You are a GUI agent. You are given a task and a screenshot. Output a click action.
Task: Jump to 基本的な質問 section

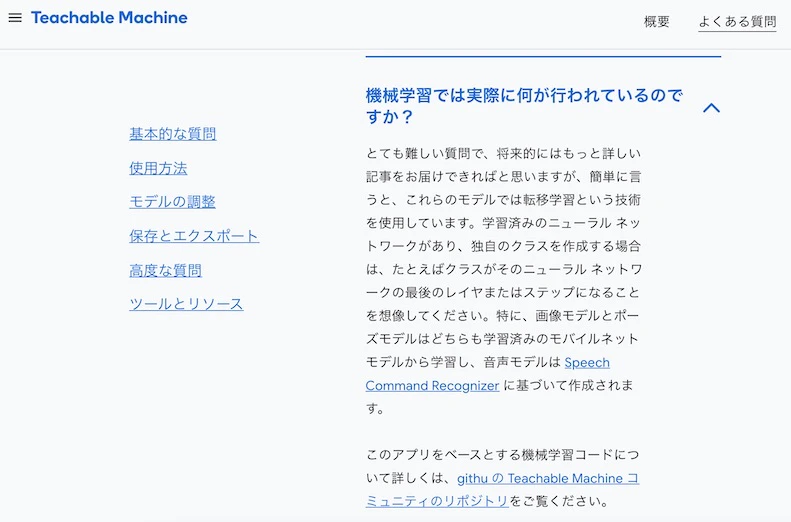pyautogui.click(x=173, y=134)
